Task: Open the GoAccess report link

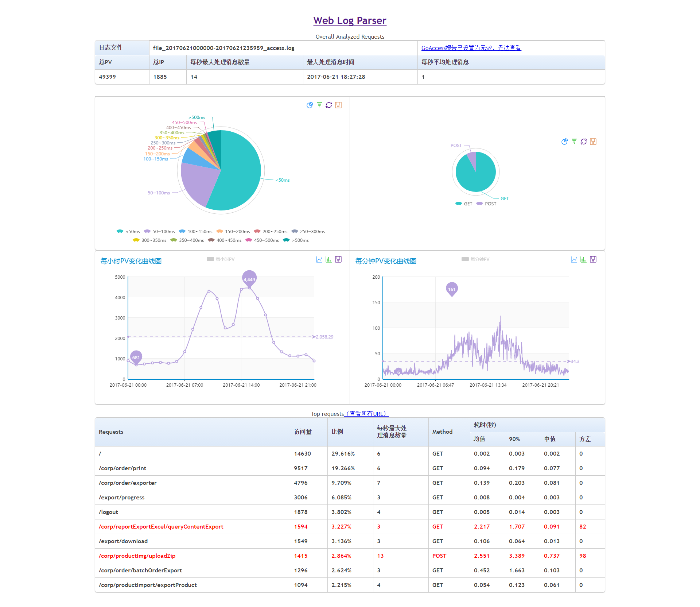Action: (x=471, y=48)
